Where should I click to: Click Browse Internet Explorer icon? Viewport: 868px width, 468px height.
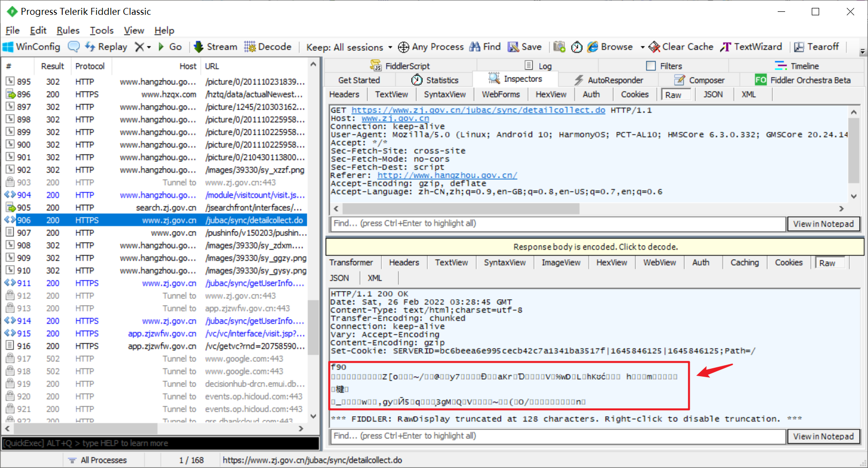pyautogui.click(x=593, y=47)
